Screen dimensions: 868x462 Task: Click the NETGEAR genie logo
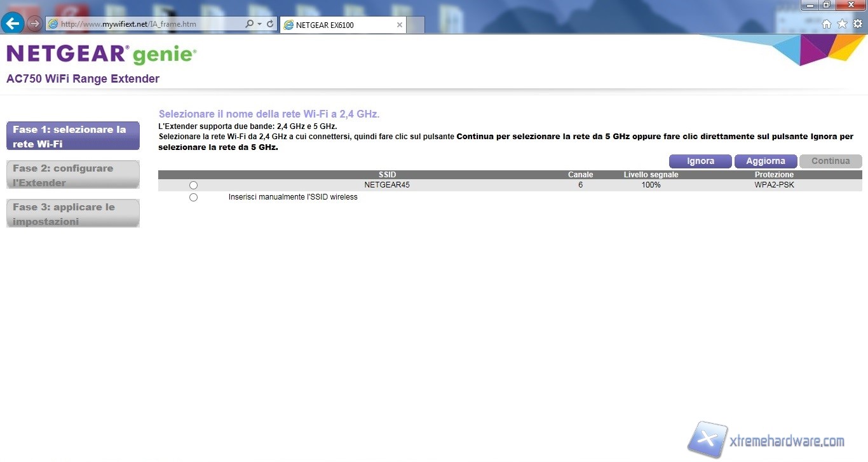[102, 55]
